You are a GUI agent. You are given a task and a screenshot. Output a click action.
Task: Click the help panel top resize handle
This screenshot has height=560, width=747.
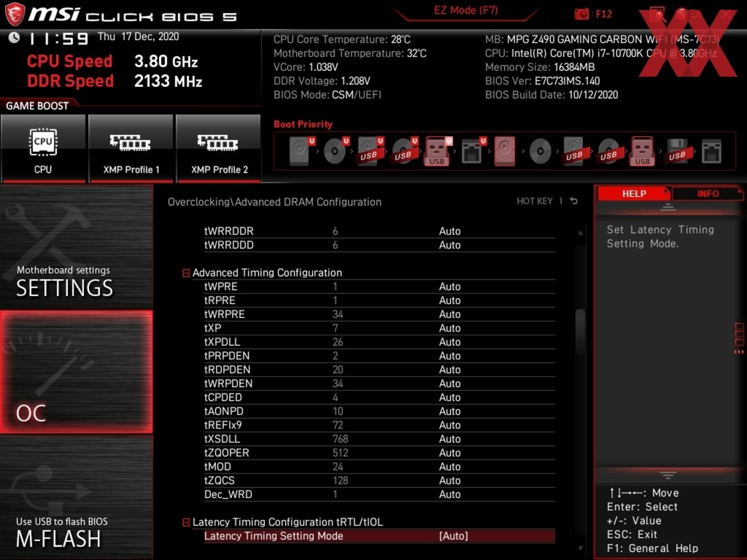tap(668, 208)
